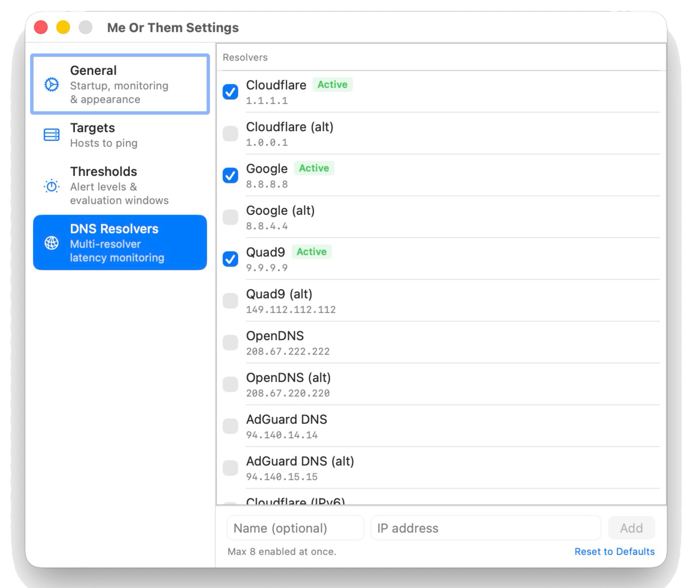Uncheck the Quad9 9.9.9.9 resolver
This screenshot has width=700, height=588.
[x=230, y=259]
